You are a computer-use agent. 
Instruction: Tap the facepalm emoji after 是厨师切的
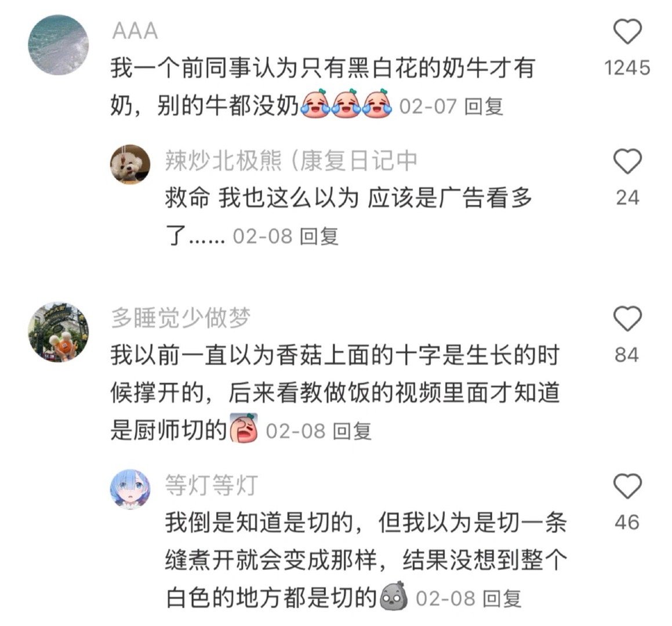(x=244, y=428)
